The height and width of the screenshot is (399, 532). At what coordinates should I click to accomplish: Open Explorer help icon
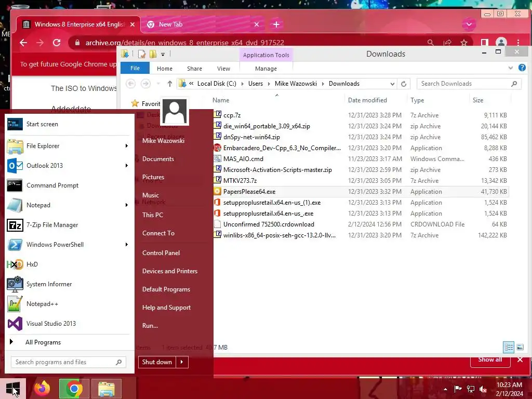click(x=522, y=68)
